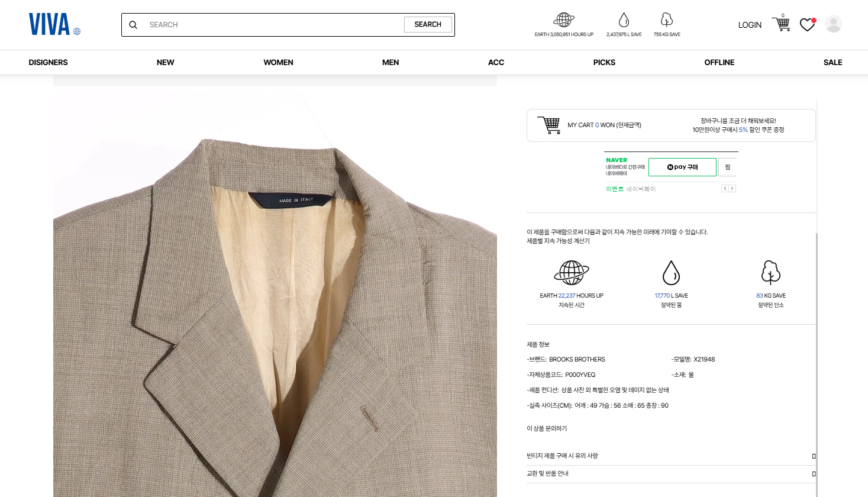Open the user profile avatar icon

point(834,23)
